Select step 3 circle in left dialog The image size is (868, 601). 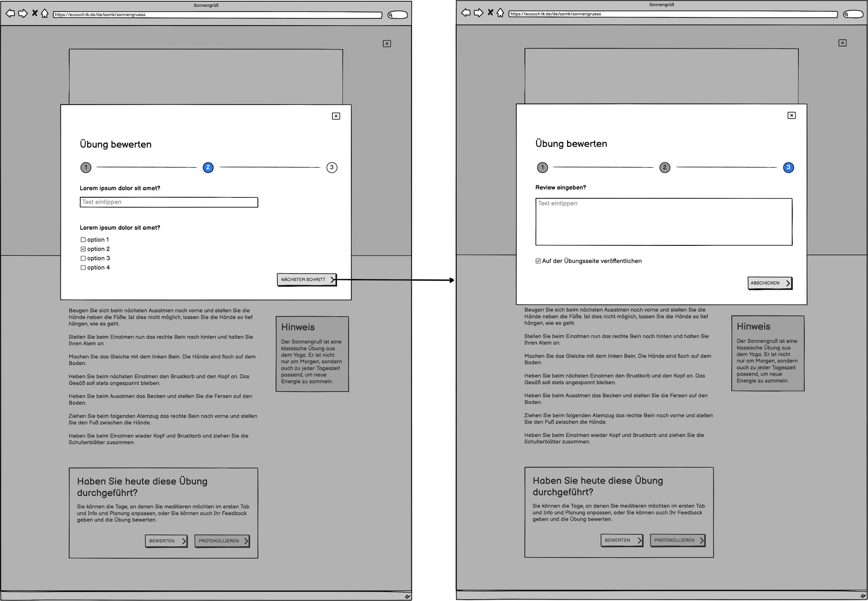[x=332, y=168]
